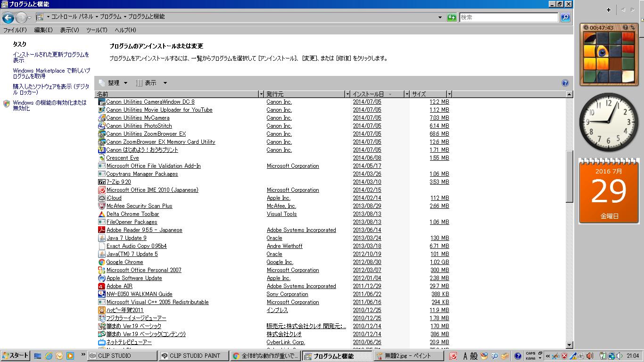
Task: Open the サイズ column filter dropdown arrow
Action: pyautogui.click(x=449, y=94)
